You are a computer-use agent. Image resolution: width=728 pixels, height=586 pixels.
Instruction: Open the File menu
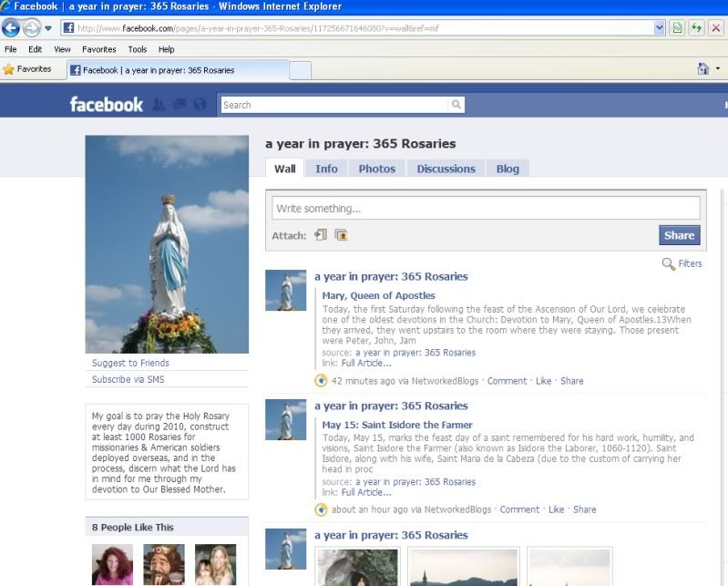coord(10,49)
